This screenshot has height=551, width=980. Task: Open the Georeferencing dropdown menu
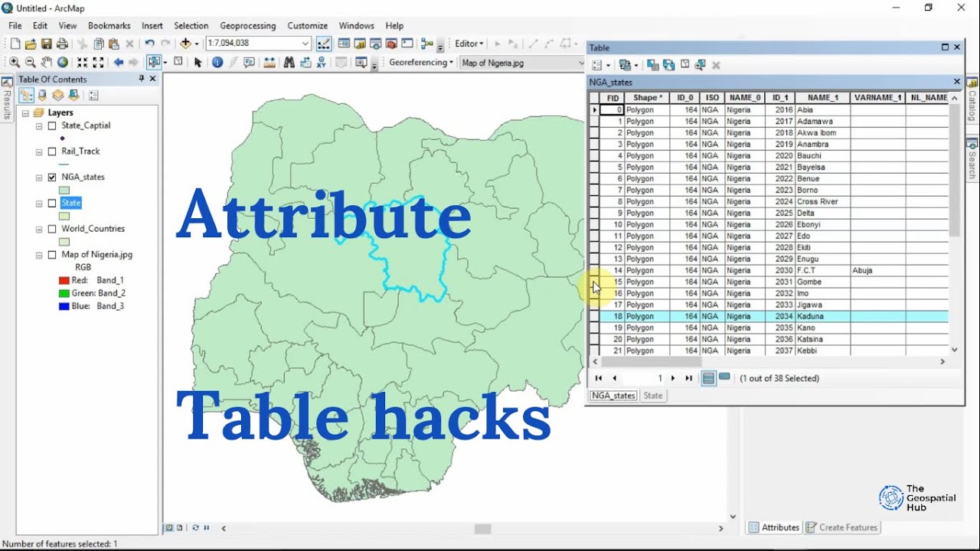click(x=421, y=63)
